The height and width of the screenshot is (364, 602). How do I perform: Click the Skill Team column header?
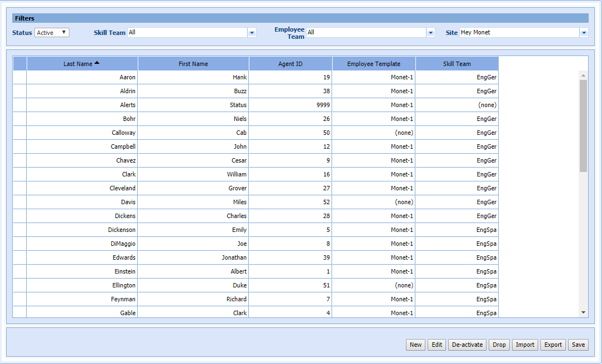(456, 64)
